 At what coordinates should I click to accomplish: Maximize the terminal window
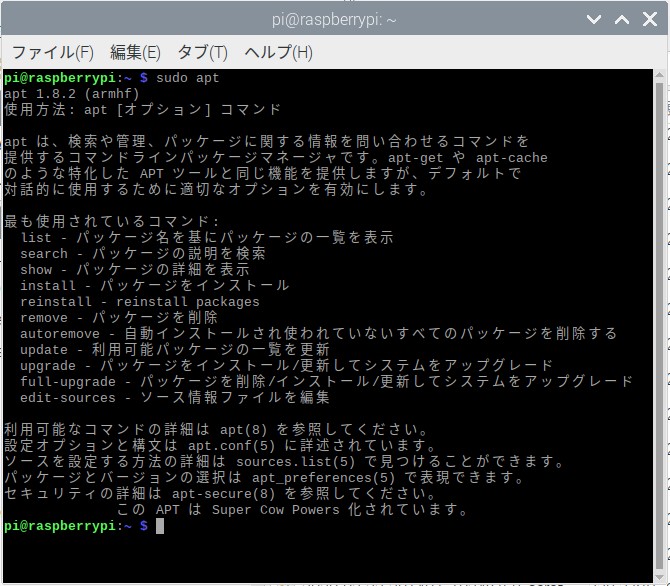[x=622, y=19]
